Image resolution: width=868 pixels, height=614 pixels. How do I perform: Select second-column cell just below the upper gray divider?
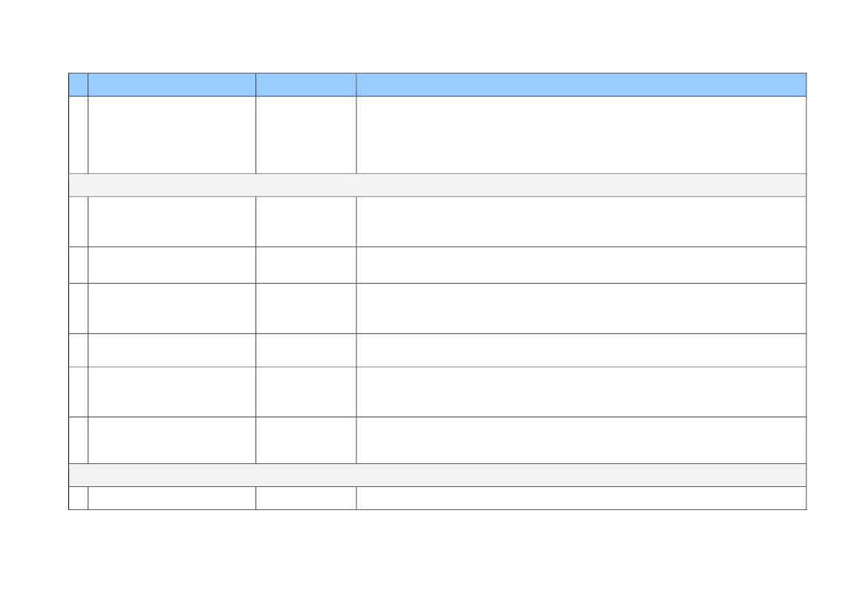point(172,221)
